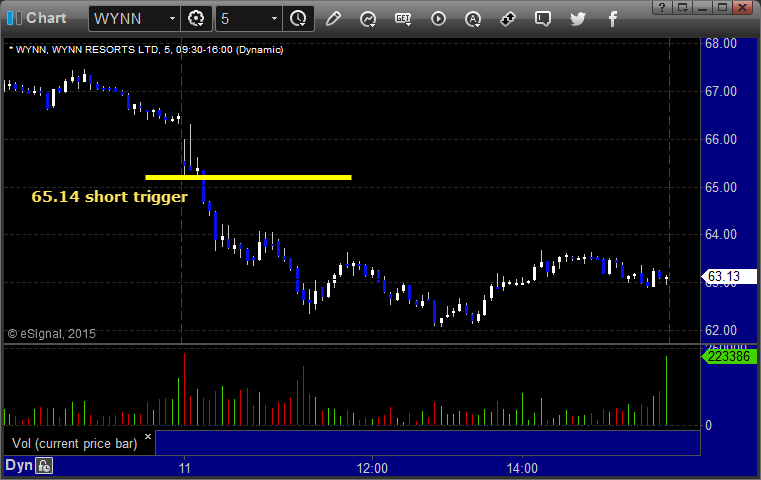
Task: Close the Vol study pane
Action: coord(148,436)
